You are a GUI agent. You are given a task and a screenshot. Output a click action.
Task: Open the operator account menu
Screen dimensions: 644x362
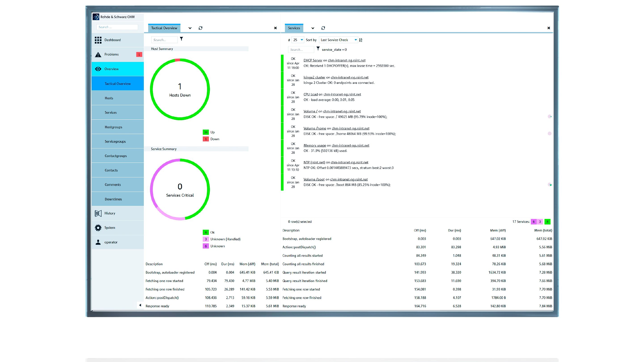111,242
